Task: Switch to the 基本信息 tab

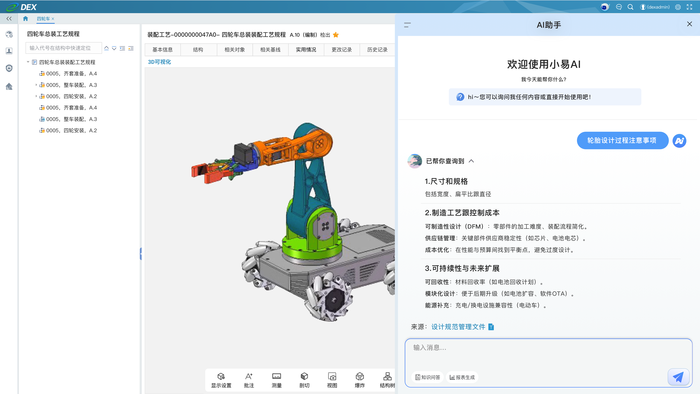Action: [162, 50]
